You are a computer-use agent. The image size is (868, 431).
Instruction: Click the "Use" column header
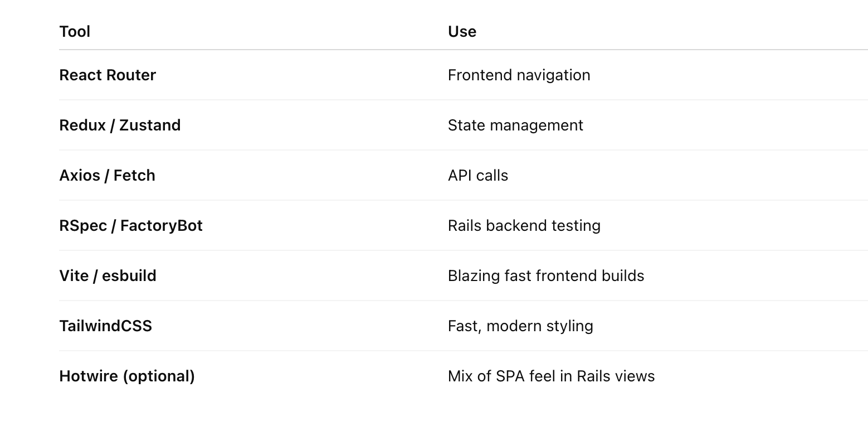[x=462, y=32]
